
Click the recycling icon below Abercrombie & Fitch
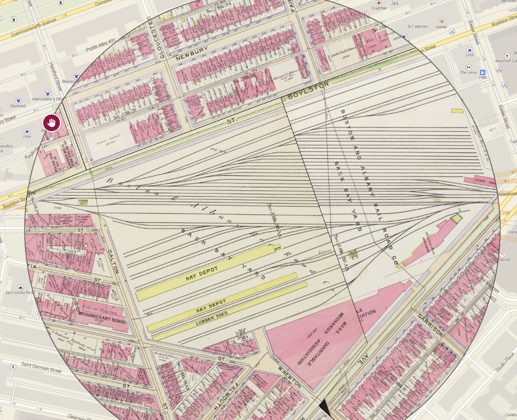(55, 107)
